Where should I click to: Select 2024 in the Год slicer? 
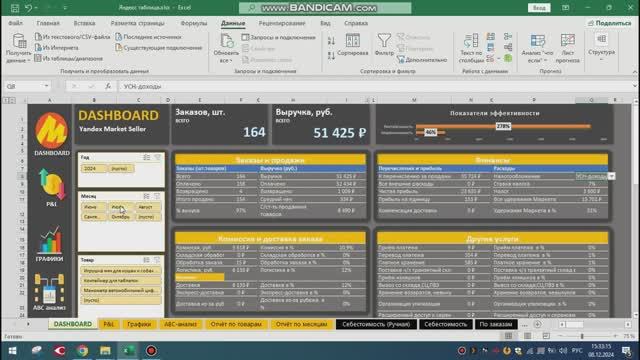pos(93,169)
